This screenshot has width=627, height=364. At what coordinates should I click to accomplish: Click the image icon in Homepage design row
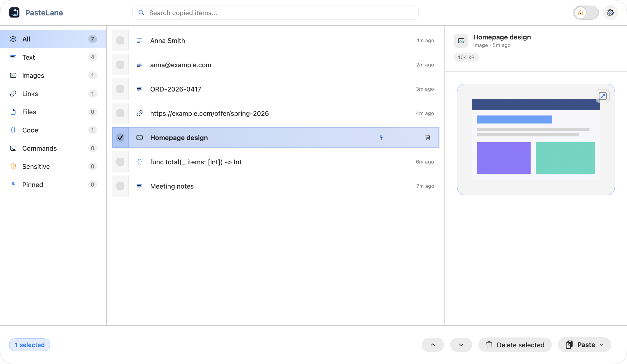[140, 138]
